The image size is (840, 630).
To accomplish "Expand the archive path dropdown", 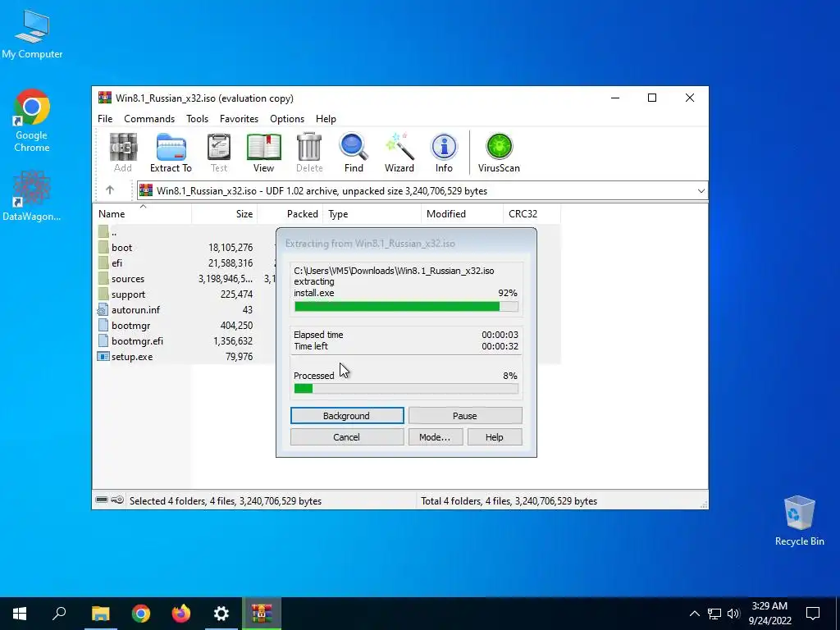I will (701, 190).
